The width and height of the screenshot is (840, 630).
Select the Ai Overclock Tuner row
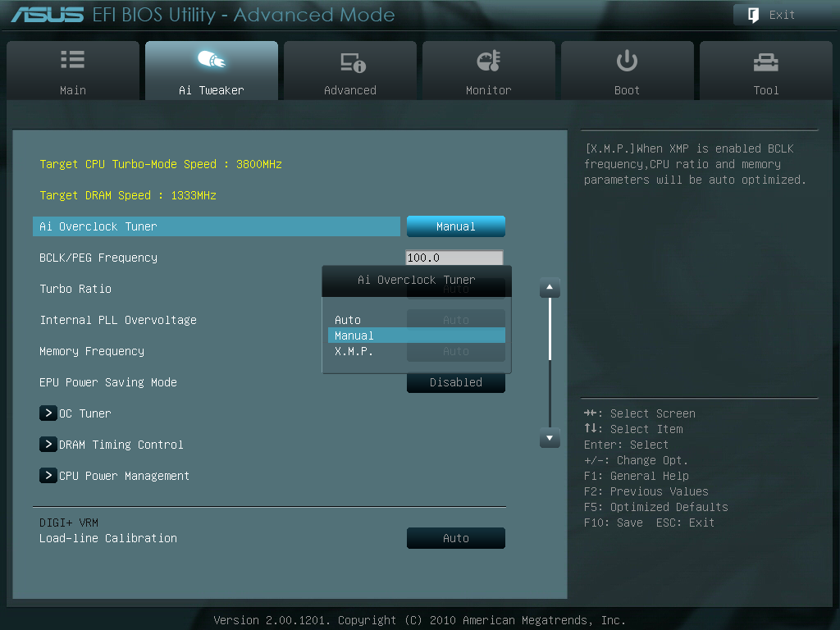pos(217,226)
